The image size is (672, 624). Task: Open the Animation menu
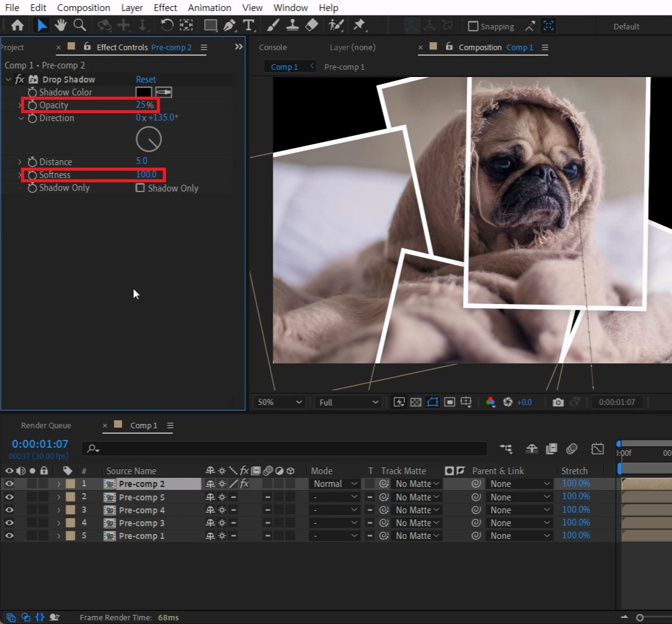210,8
